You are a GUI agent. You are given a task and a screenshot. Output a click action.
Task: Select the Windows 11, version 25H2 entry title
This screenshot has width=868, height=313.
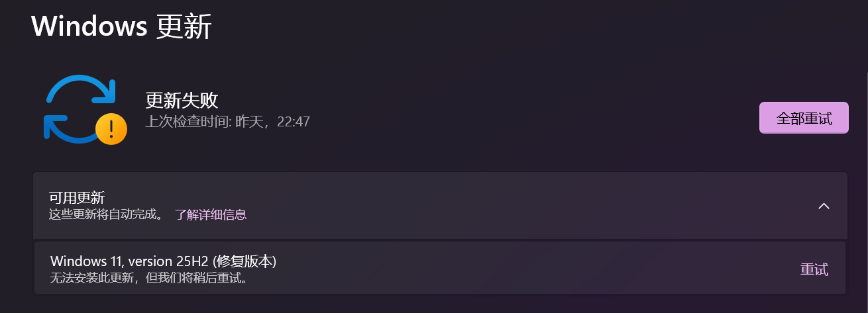click(x=163, y=261)
